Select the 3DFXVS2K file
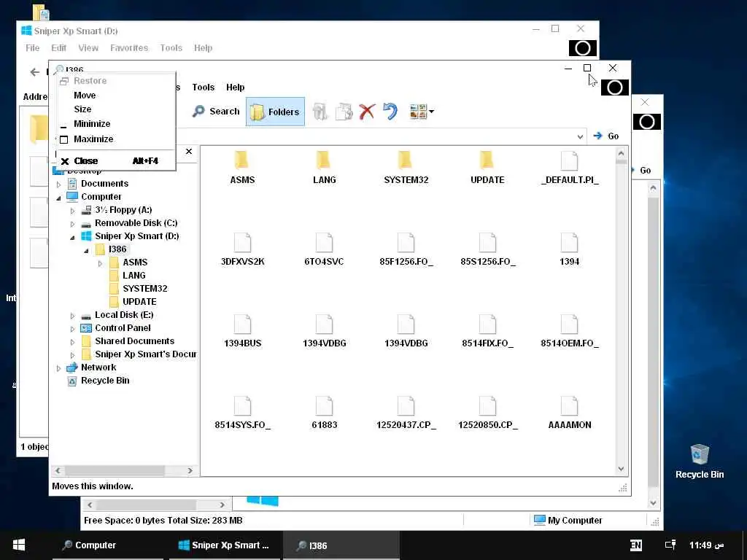The image size is (747, 560). click(242, 249)
